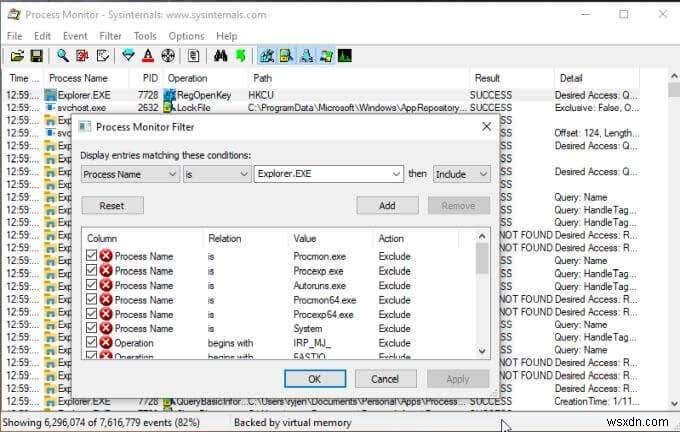680x432 pixels.
Task: Open the Filter funnel toolbar icon
Action: point(128,56)
